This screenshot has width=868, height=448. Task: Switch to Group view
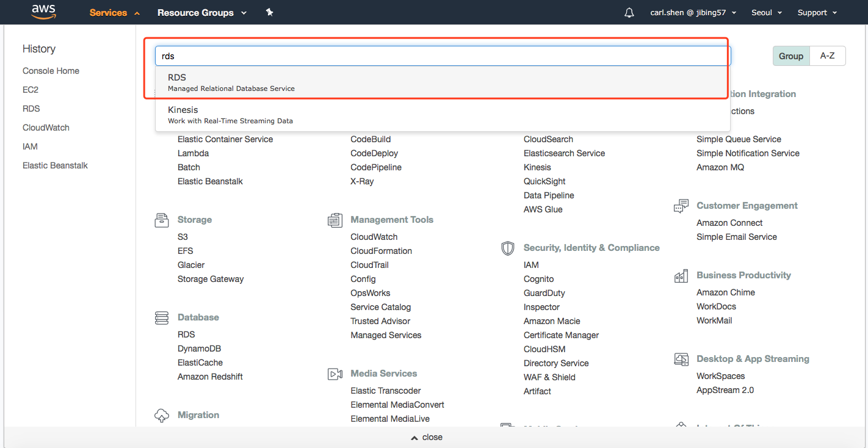pos(791,56)
